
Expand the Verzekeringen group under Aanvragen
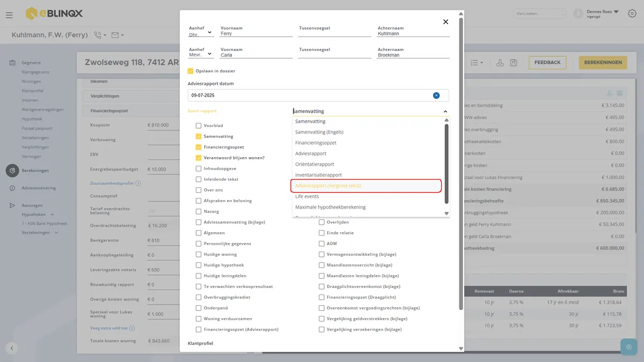coord(56,233)
